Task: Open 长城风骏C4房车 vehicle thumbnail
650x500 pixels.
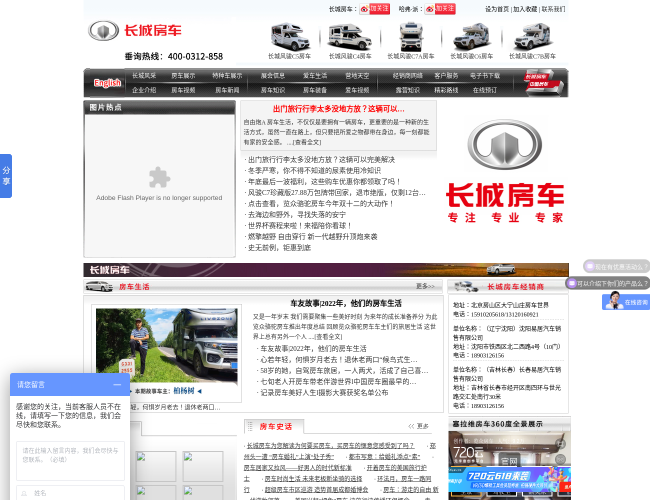Action: pyautogui.click(x=350, y=36)
